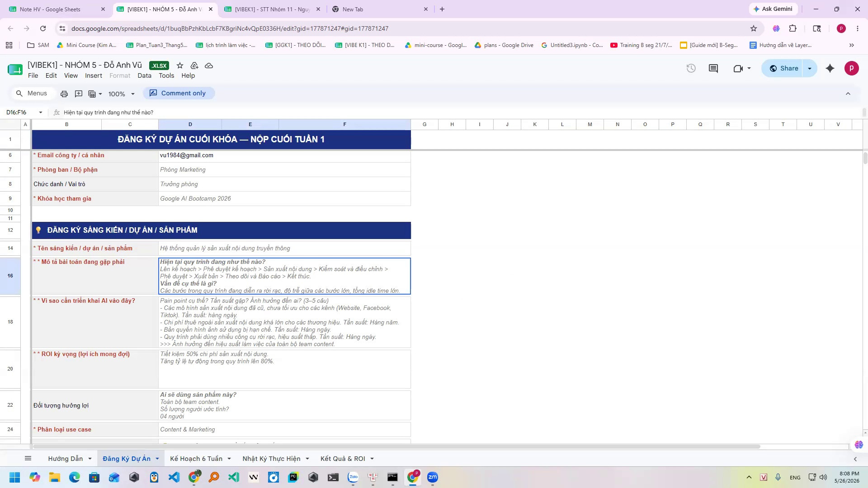Image resolution: width=868 pixels, height=488 pixels.
Task: Open the plans - Google Drive bookmark
Action: pyautogui.click(x=504, y=45)
